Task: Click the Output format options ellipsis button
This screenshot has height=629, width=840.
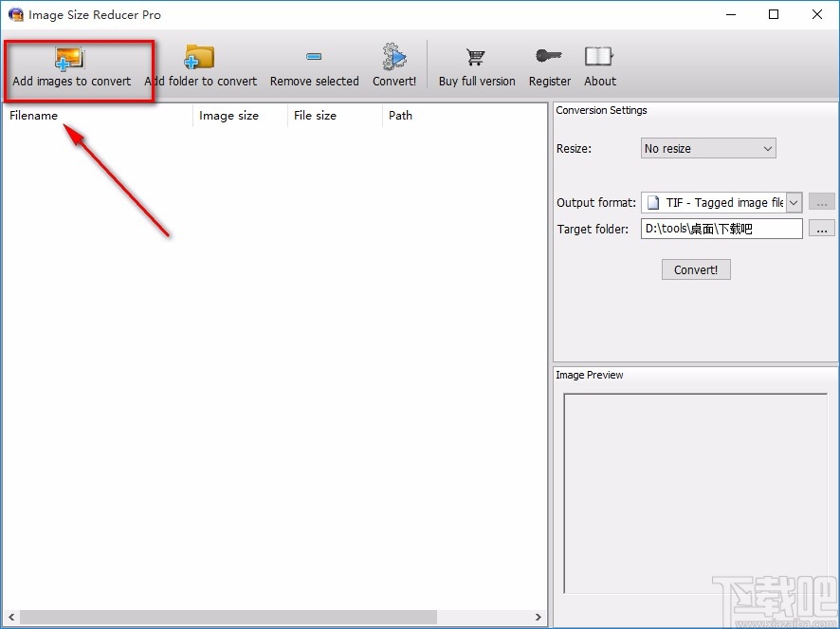Action: [x=822, y=202]
